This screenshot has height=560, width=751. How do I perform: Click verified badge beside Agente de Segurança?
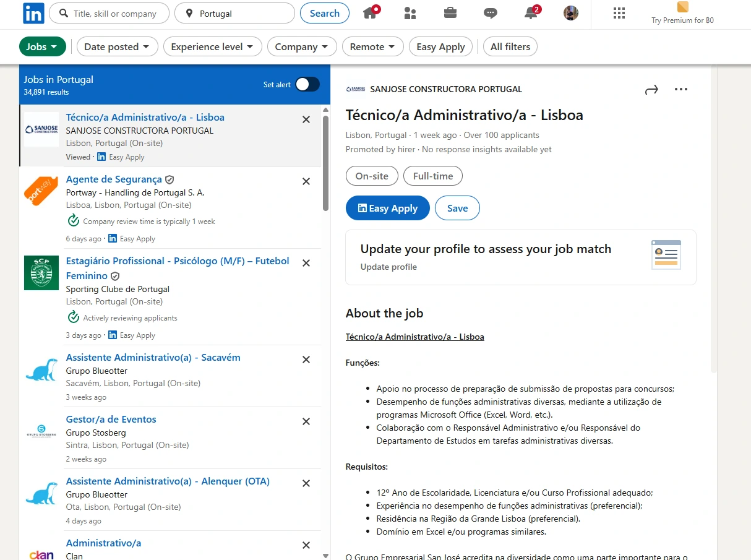pyautogui.click(x=170, y=179)
